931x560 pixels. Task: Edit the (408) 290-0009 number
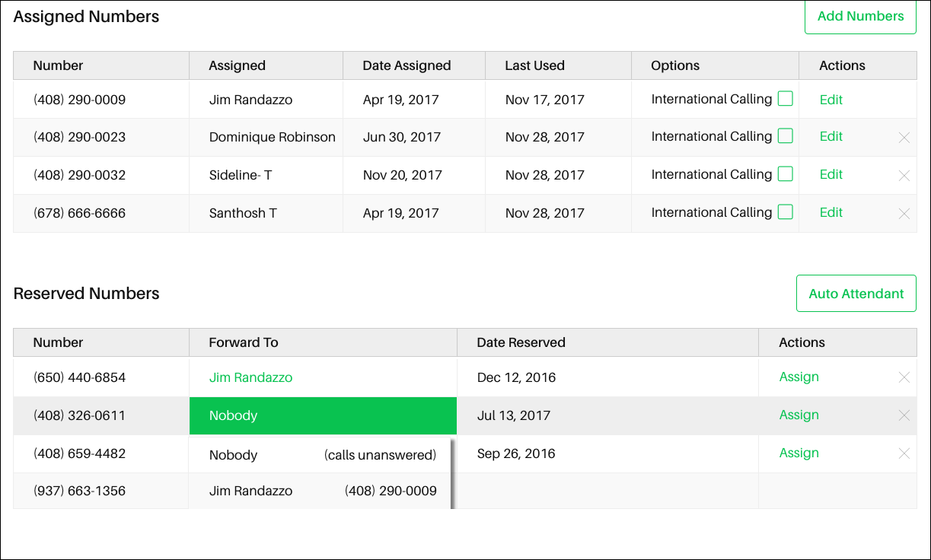[x=831, y=100]
